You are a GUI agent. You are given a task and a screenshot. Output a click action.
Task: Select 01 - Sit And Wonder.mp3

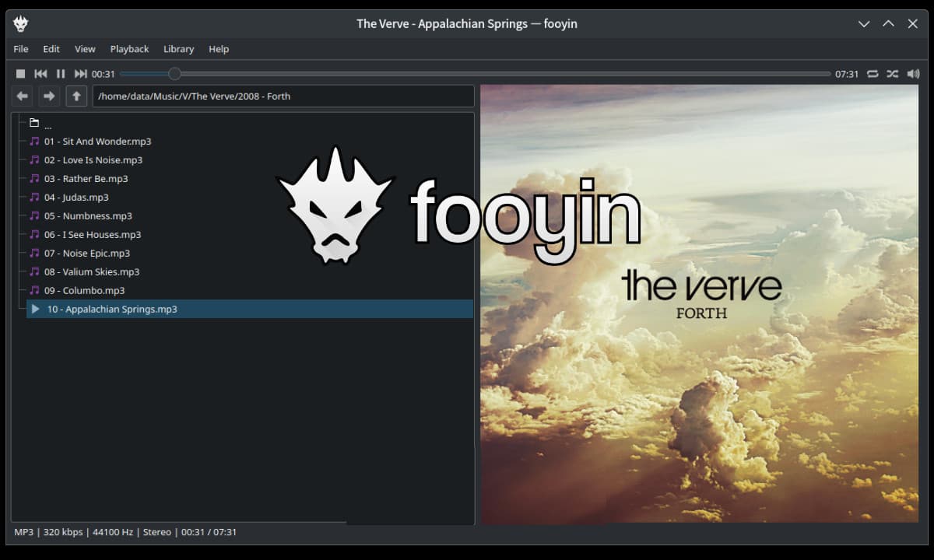(97, 142)
